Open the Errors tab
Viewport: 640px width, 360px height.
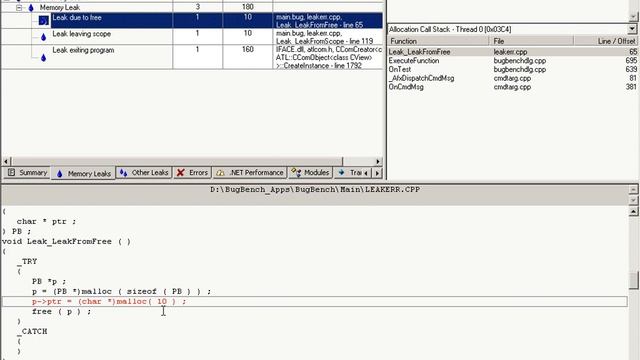pos(193,173)
